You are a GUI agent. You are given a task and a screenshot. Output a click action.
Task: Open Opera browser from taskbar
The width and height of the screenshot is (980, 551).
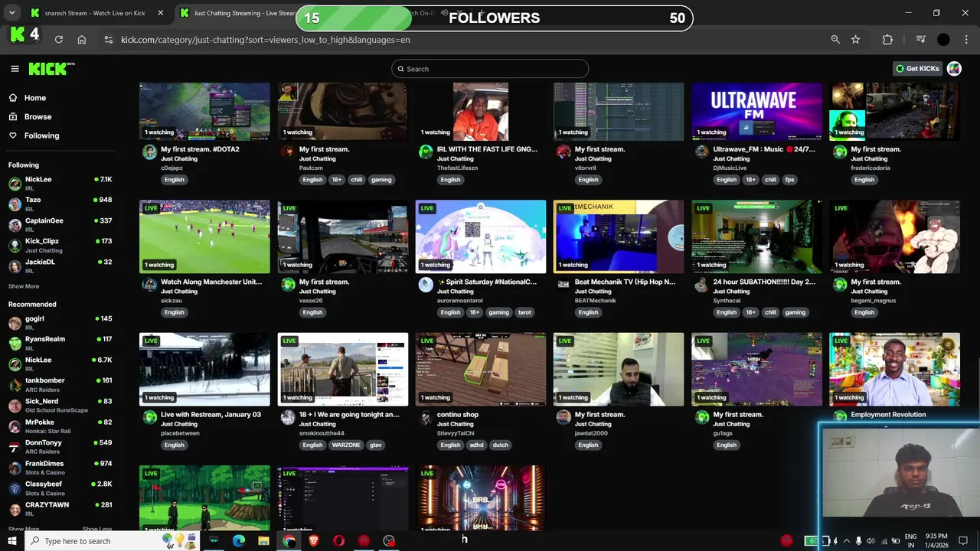(x=338, y=541)
